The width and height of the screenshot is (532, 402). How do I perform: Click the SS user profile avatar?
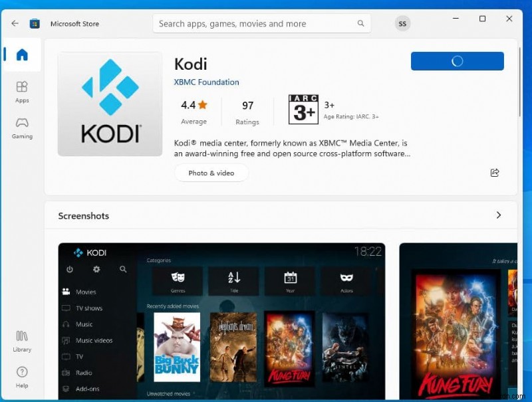(402, 23)
